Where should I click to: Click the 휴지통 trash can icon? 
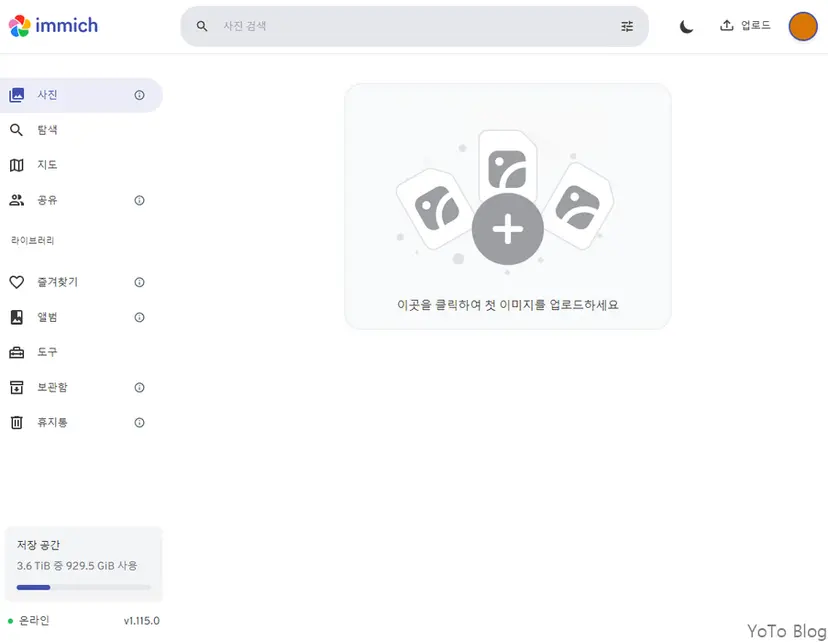16,422
